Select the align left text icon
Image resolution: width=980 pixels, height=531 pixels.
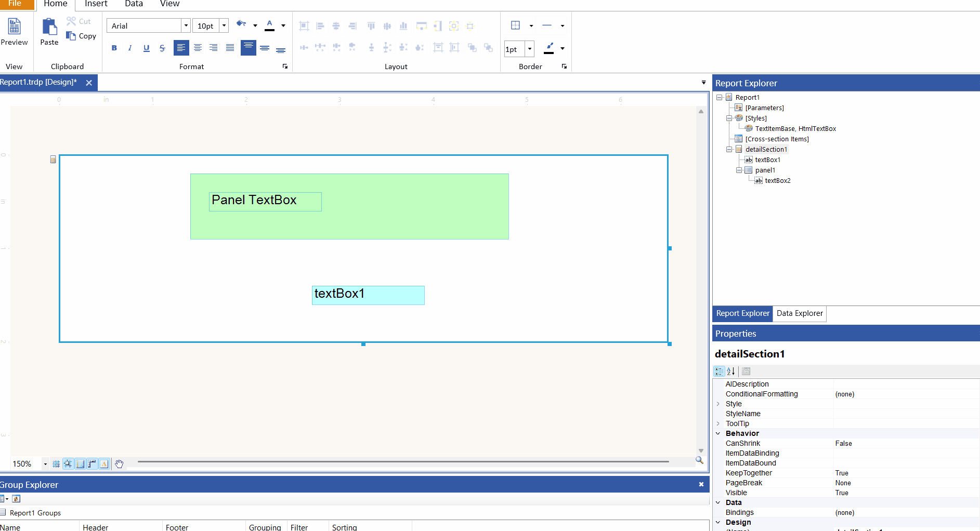pos(181,47)
